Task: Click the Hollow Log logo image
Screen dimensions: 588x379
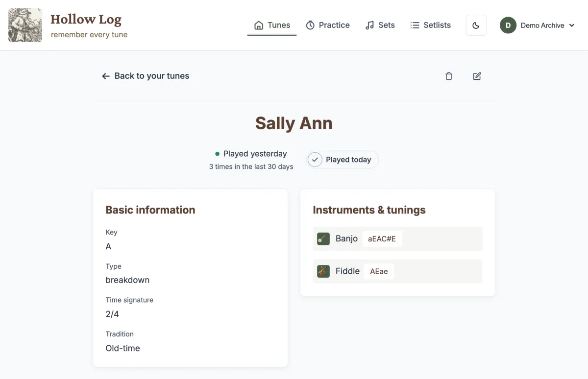Action: click(25, 25)
